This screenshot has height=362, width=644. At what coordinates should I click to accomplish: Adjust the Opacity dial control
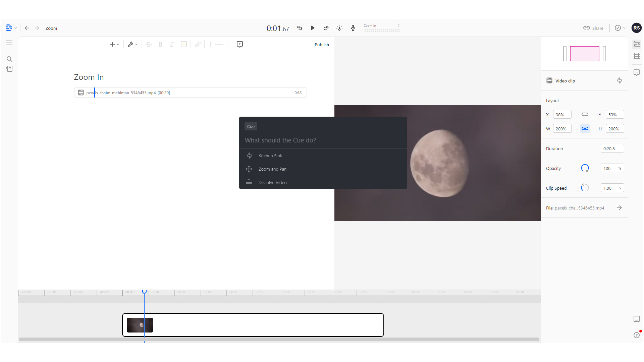coord(585,168)
